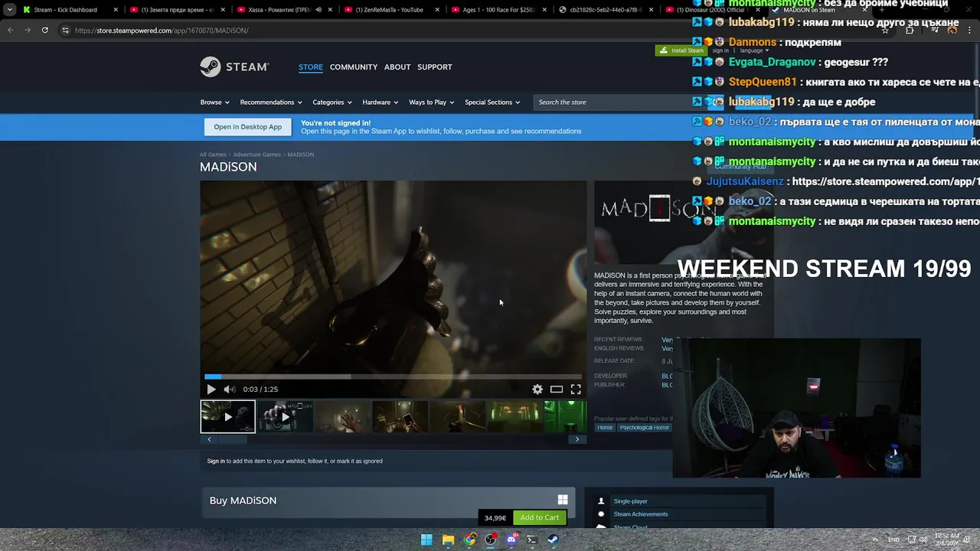The width and height of the screenshot is (980, 551).
Task: Click the Single-player person icon
Action: pos(601,501)
